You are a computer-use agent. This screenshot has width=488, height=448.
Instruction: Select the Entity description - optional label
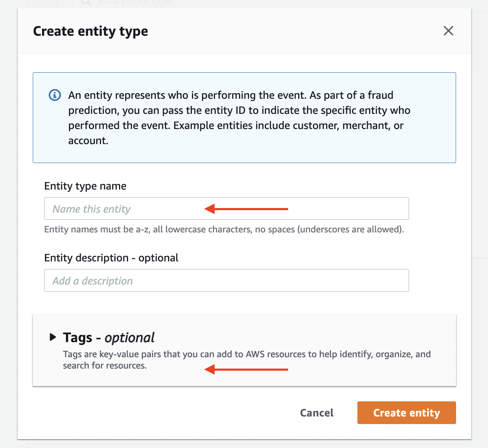[x=111, y=258]
